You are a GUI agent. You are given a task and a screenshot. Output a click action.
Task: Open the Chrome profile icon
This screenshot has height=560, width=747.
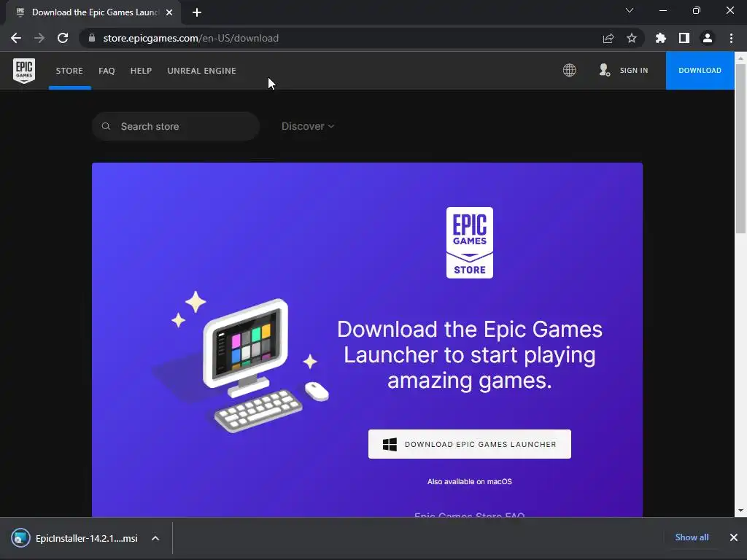(x=708, y=38)
